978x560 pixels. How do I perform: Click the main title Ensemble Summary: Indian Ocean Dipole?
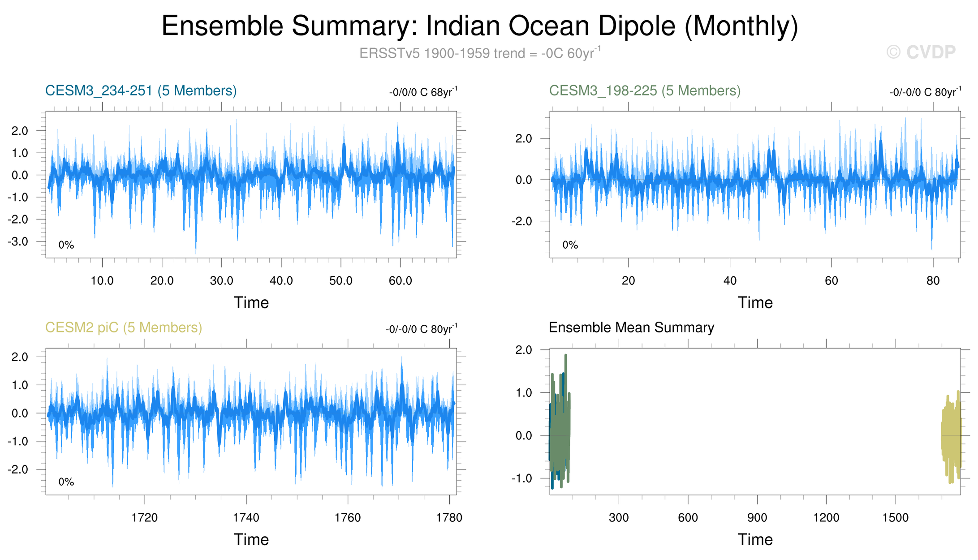[479, 26]
